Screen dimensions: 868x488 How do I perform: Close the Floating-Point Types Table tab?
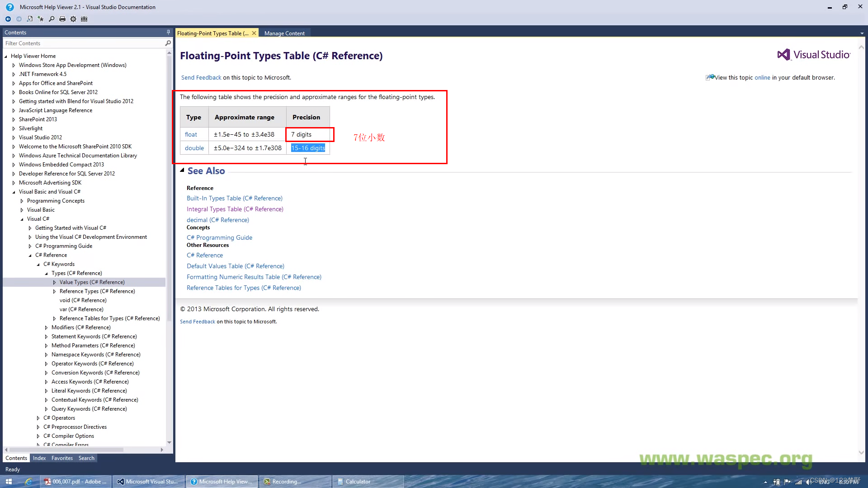point(254,33)
